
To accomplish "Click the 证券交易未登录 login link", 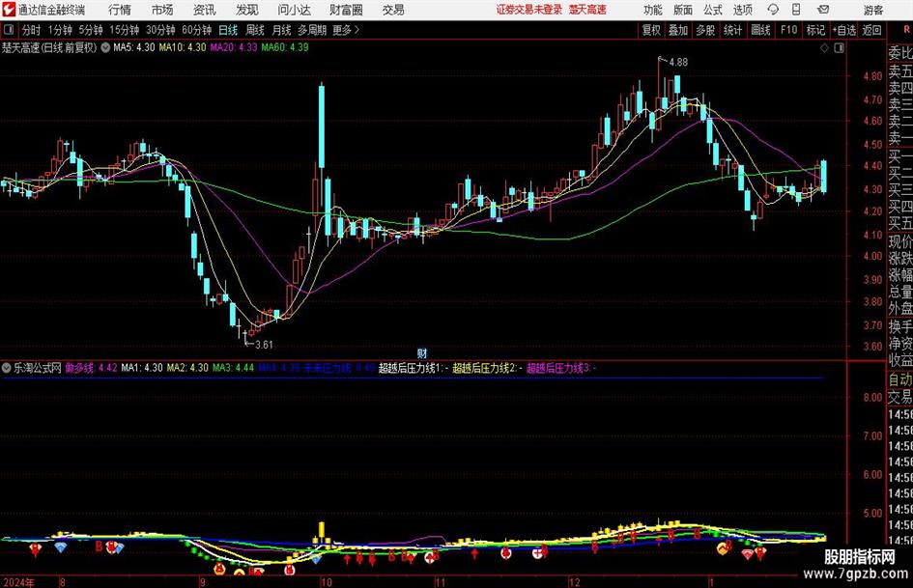I will pyautogui.click(x=529, y=10).
